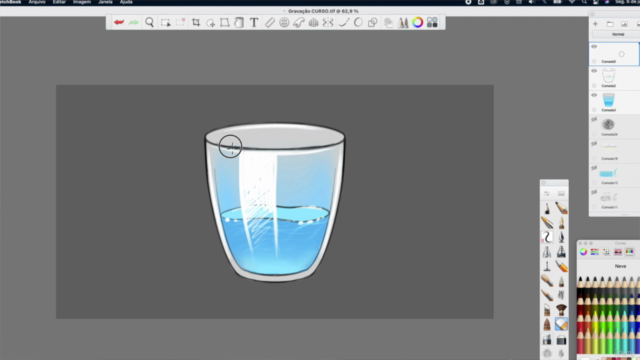Choose the rectangular Selection tool
This screenshot has height=360, width=640.
point(165,22)
